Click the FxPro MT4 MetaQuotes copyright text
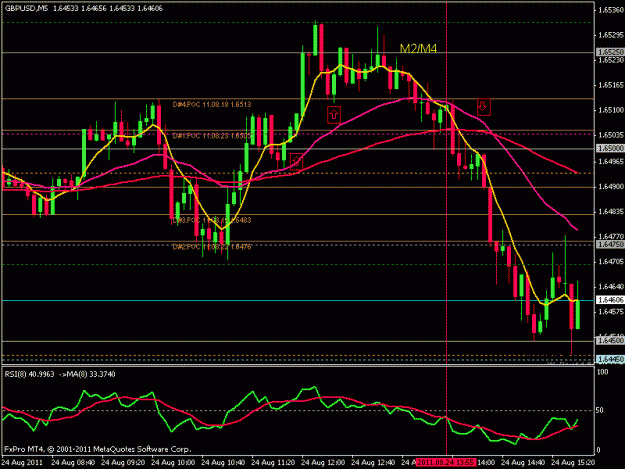 tap(98, 449)
